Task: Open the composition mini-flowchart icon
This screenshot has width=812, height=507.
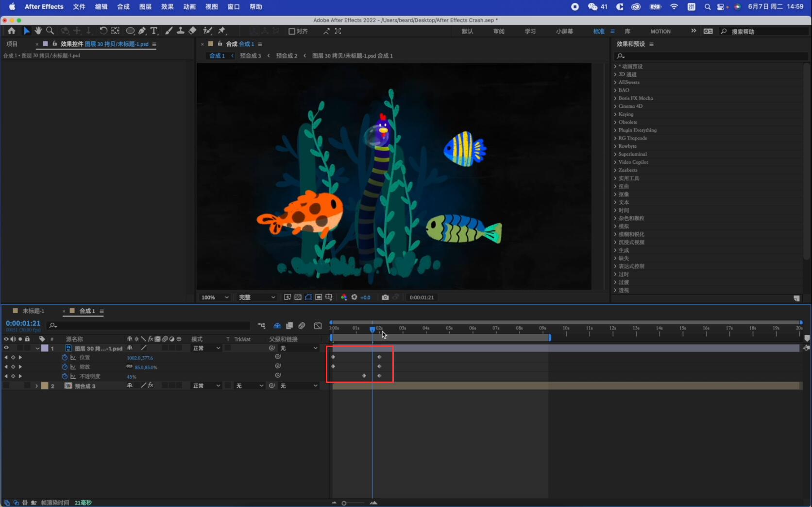Action: click(262, 326)
